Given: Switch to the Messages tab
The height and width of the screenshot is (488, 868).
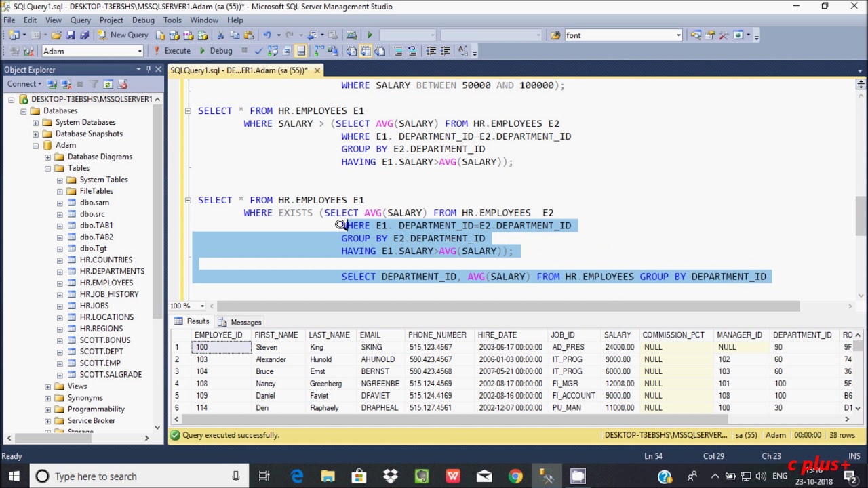Looking at the screenshot, I should click(239, 322).
